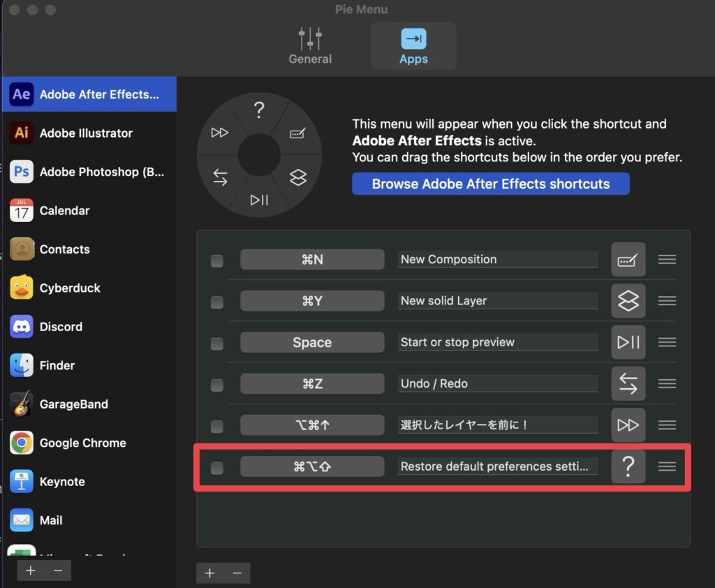715x588 pixels.
Task: Toggle the checkbox on the ⌥⌘↑ shortcut row
Action: 217,426
